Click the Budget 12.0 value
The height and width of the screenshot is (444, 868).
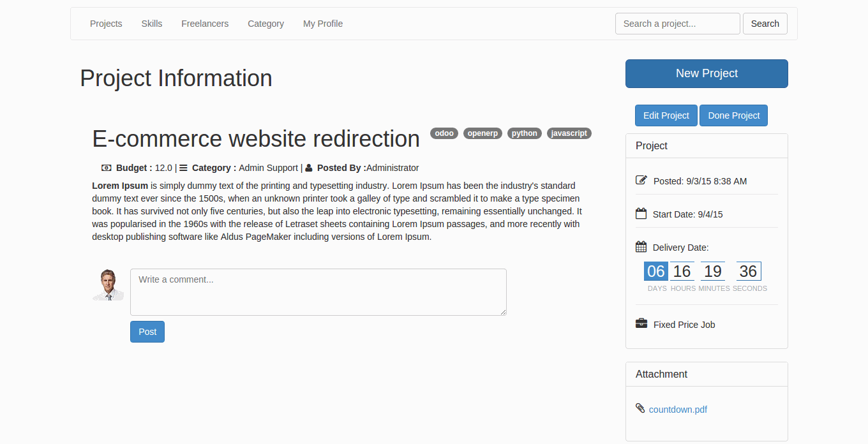click(163, 168)
